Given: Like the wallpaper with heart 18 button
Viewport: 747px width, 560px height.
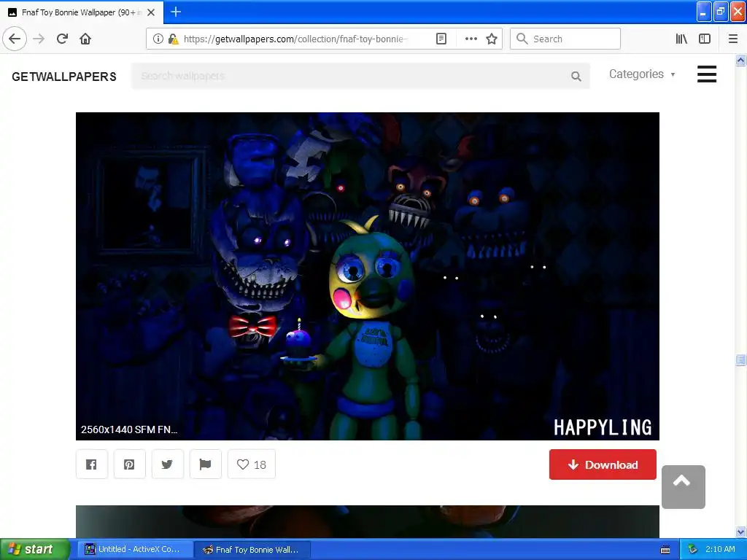Looking at the screenshot, I should (x=252, y=464).
